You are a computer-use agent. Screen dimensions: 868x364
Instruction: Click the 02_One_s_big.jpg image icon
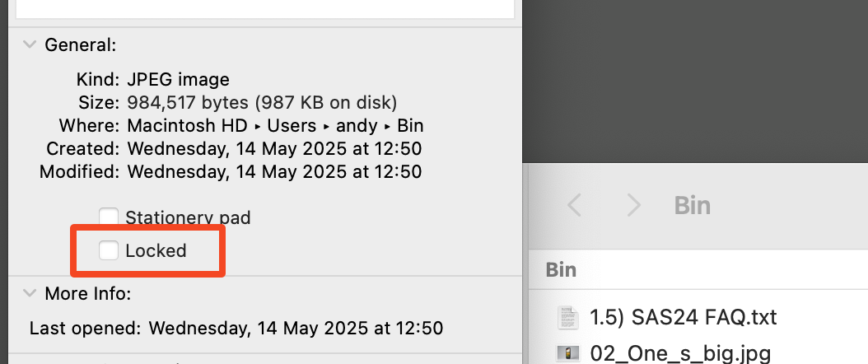click(566, 354)
